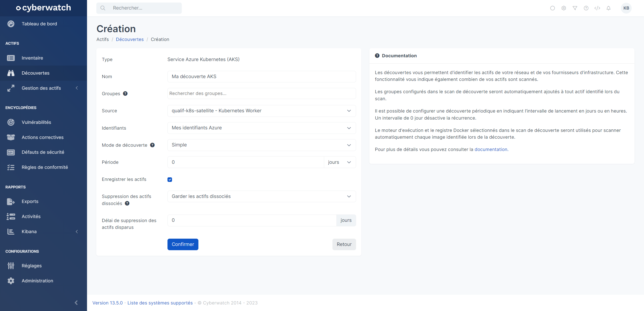This screenshot has height=311, width=644.
Task: Click the Délai de suppression number field
Action: pos(252,220)
